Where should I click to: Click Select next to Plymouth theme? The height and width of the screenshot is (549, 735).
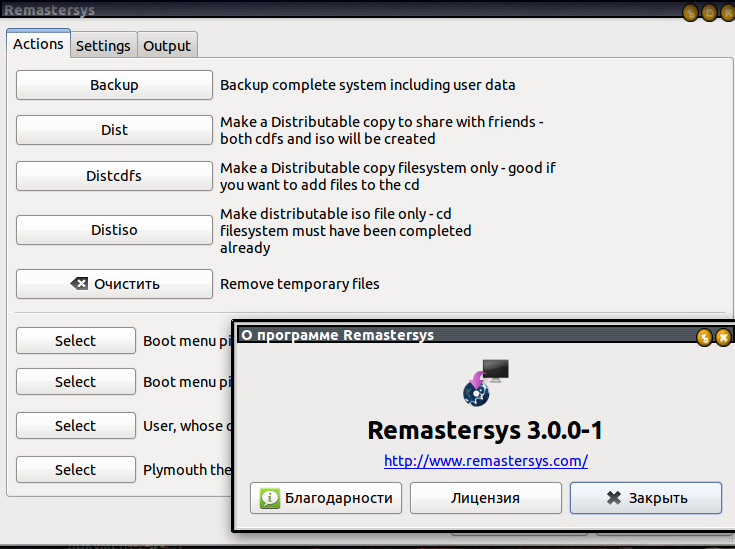tap(76, 469)
